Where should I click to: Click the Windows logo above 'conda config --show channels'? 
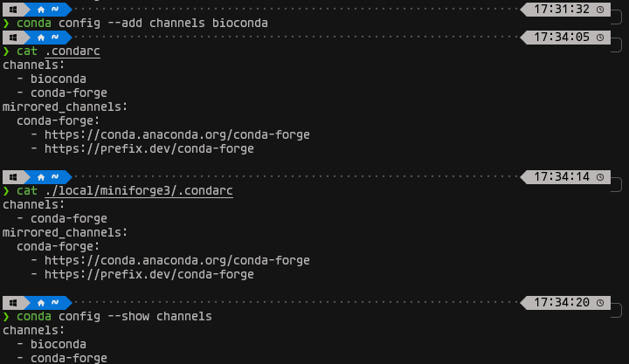coord(12,302)
